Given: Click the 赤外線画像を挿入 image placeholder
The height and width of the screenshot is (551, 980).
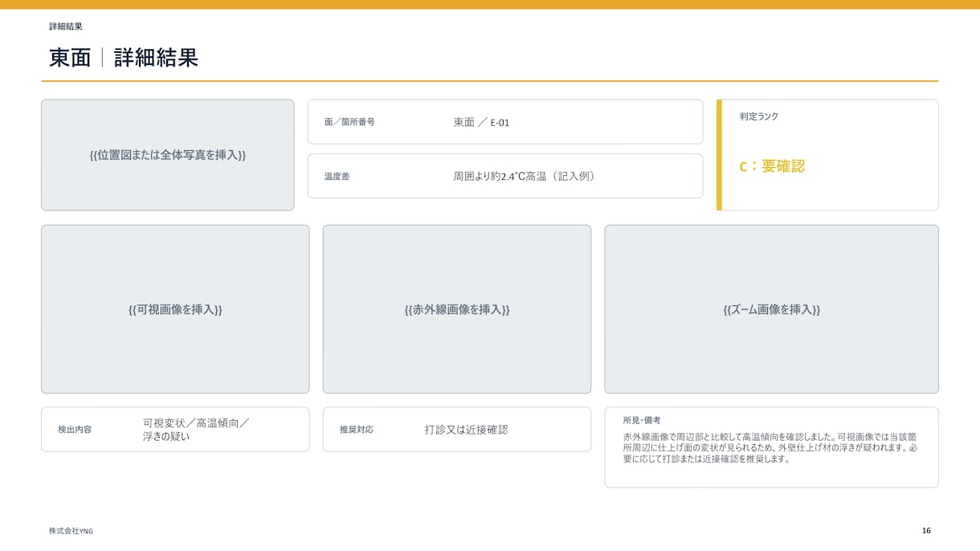Looking at the screenshot, I should [x=457, y=309].
